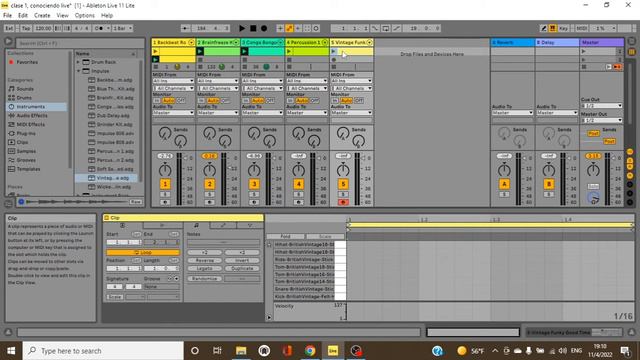This screenshot has height=360, width=640.
Task: Open track 1 MIDI From All Ins dropdown
Action: [x=173, y=81]
